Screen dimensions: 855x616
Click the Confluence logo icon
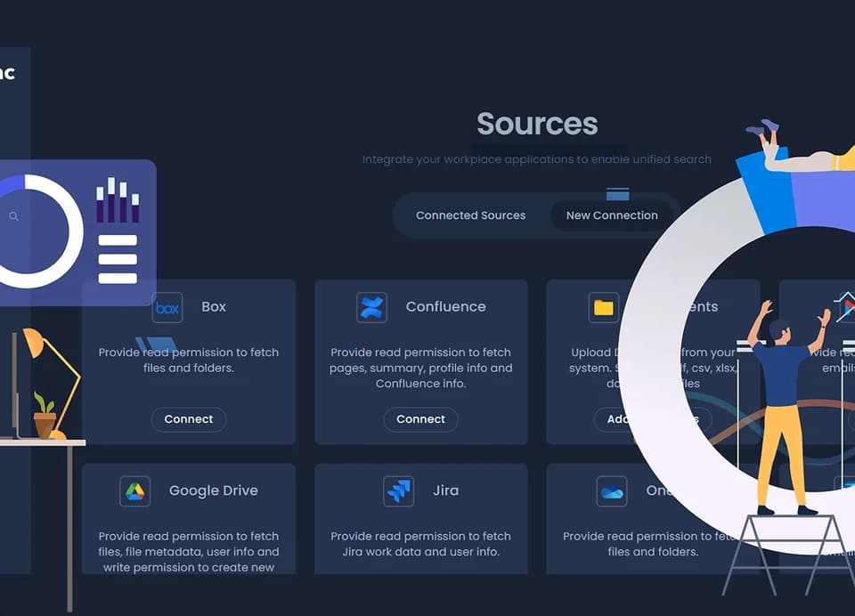[x=371, y=307]
